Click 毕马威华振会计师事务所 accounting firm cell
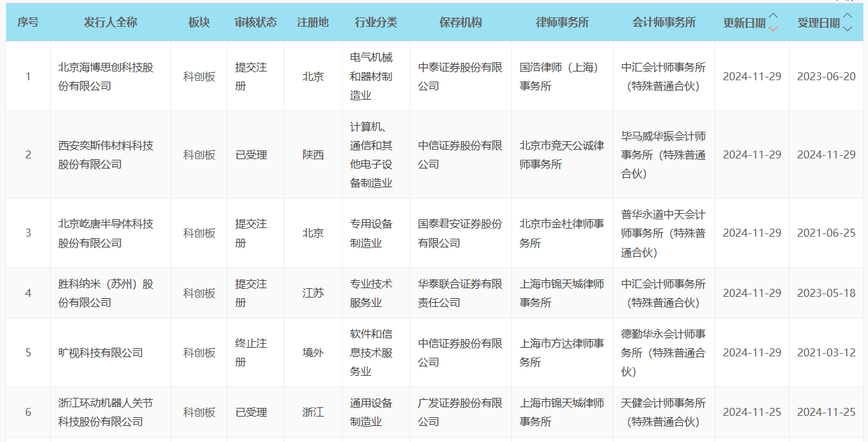868x442 pixels. [x=664, y=154]
